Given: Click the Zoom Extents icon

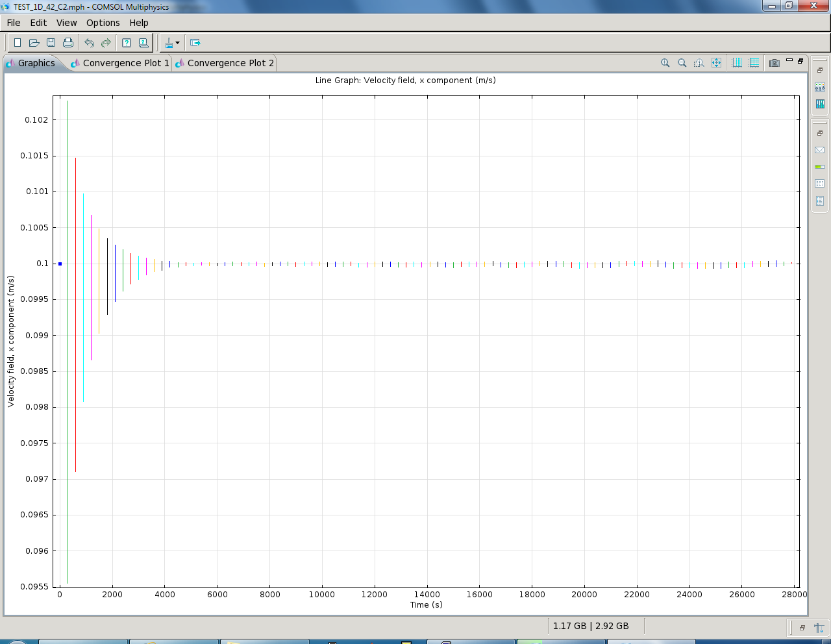Looking at the screenshot, I should [x=716, y=63].
